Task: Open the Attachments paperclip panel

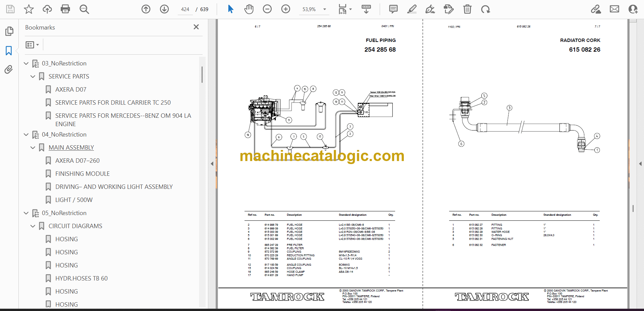Action: (9, 69)
